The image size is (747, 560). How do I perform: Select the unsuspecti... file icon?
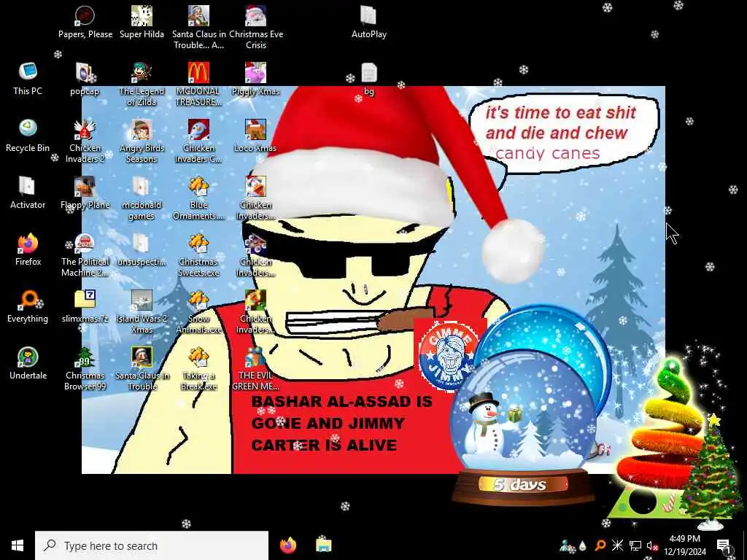[x=142, y=249]
